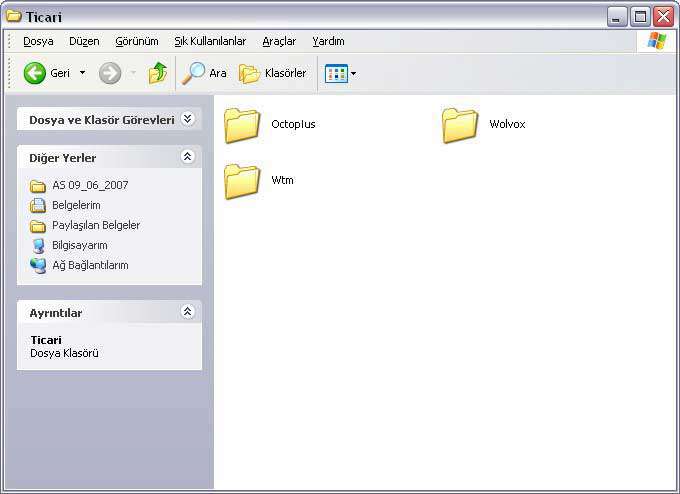Click the Ayrıntılar header title
680x494 pixels.
[56, 313]
